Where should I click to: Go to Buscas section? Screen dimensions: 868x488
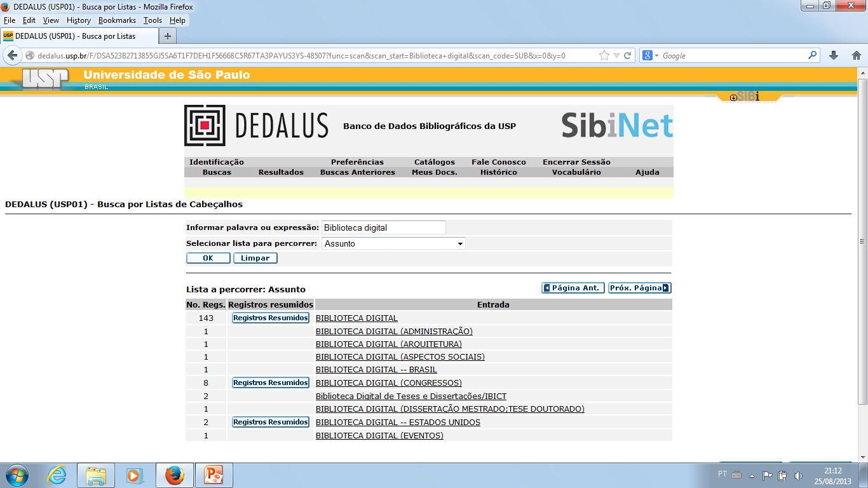point(217,172)
